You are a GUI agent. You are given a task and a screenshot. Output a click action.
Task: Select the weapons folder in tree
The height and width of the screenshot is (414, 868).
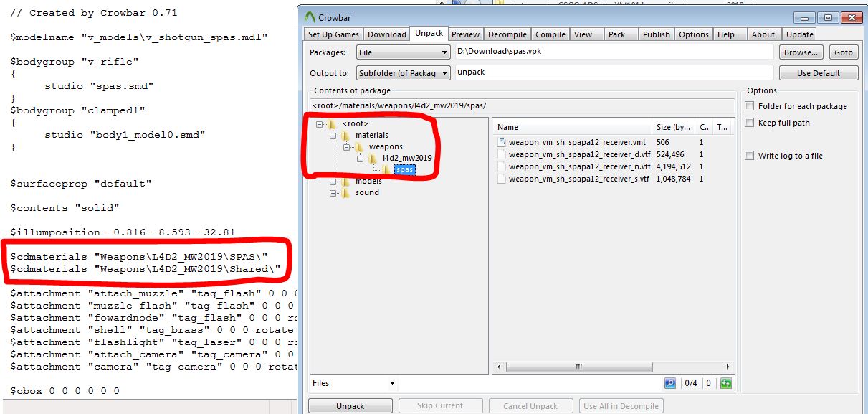386,147
